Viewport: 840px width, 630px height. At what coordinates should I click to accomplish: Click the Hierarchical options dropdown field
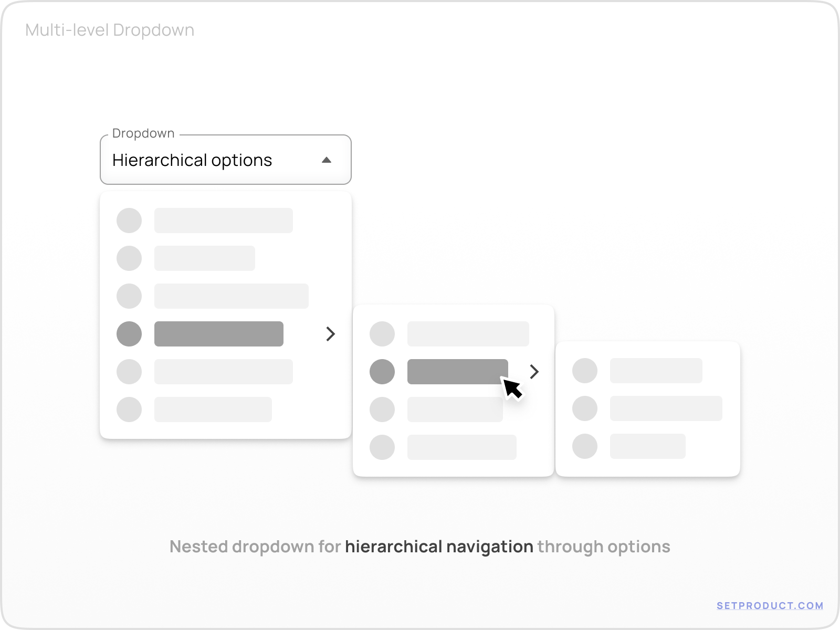210,160
